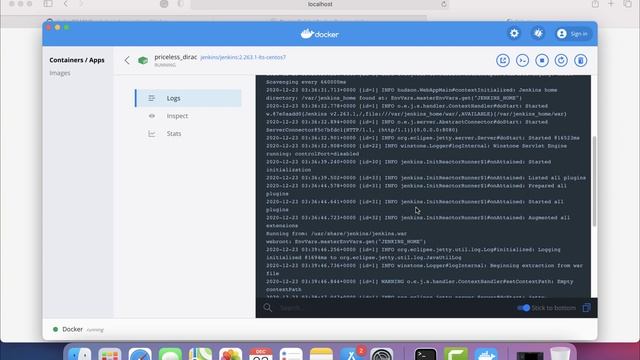The height and width of the screenshot is (360, 640).
Task: Toggle Safari sidebar button
Action: [48, 4]
